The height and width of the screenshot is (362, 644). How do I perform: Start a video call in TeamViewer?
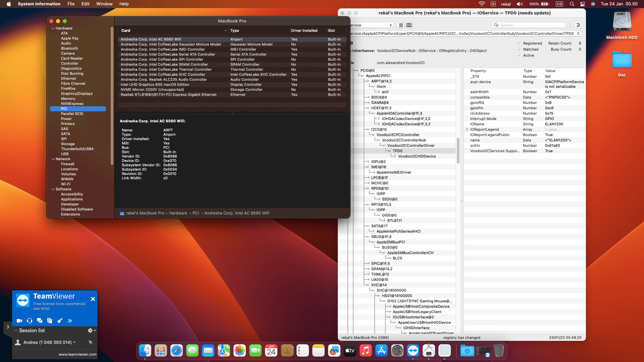[x=19, y=320]
